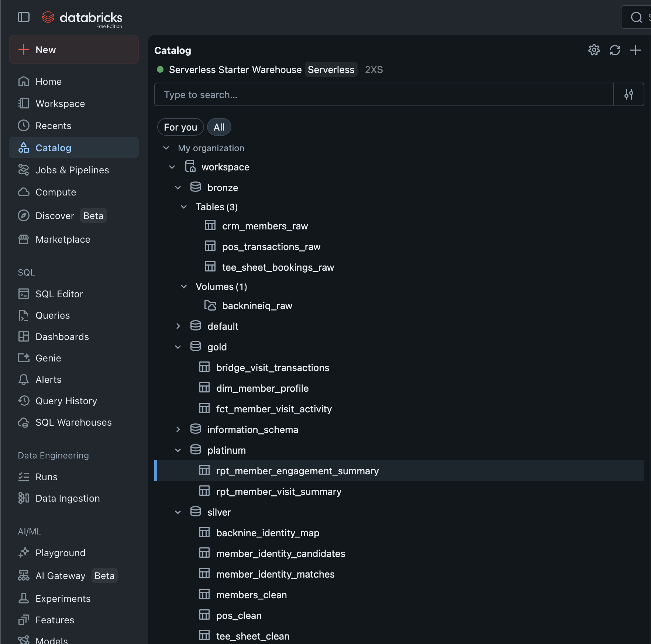This screenshot has width=651, height=644.
Task: Open the Discover Beta page
Action: point(55,215)
